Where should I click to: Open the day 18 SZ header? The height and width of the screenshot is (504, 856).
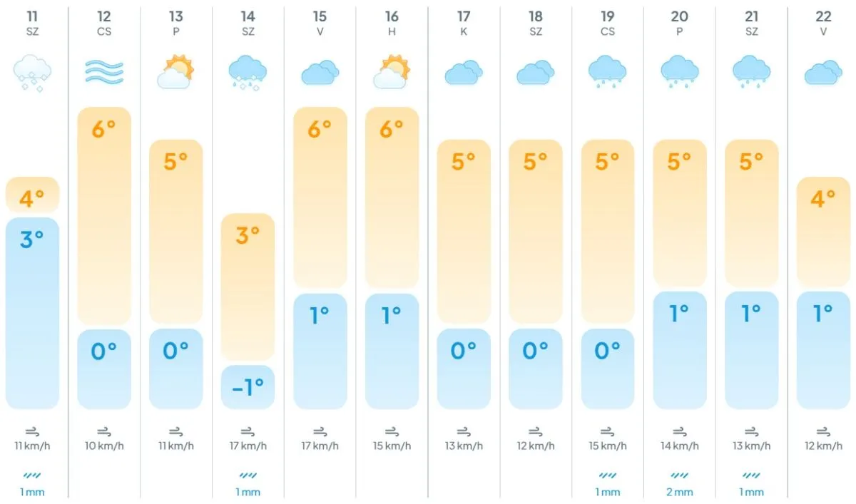coord(536,23)
